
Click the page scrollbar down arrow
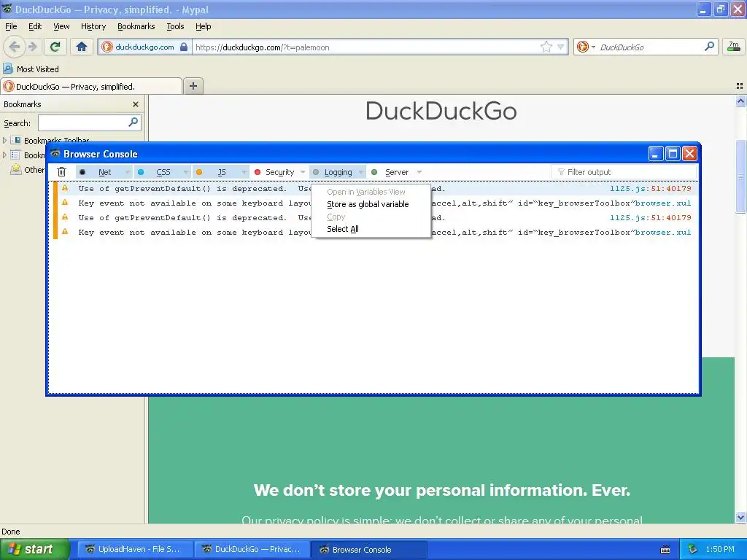coord(740,517)
